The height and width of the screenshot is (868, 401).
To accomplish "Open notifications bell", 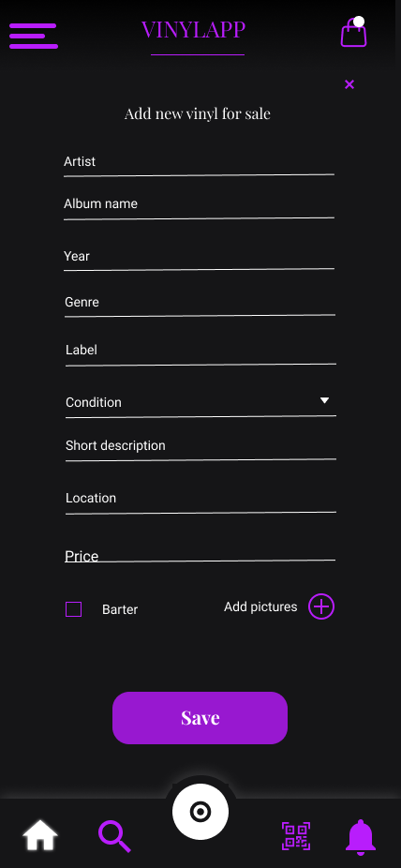I will pyautogui.click(x=361, y=836).
